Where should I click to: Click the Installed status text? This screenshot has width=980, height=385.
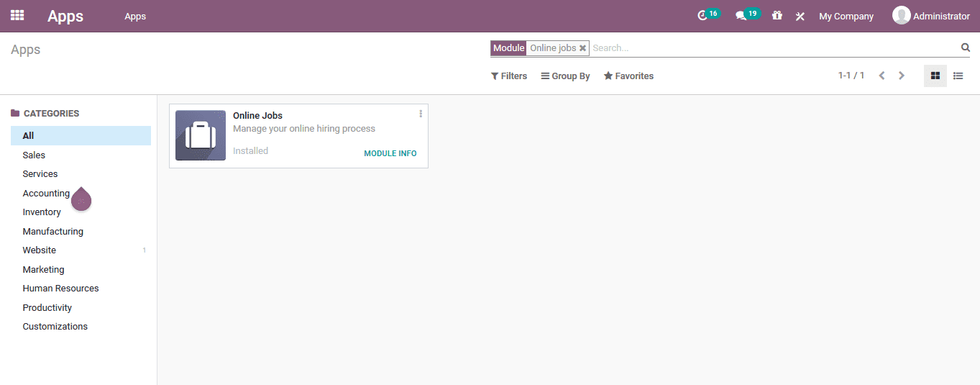point(250,150)
